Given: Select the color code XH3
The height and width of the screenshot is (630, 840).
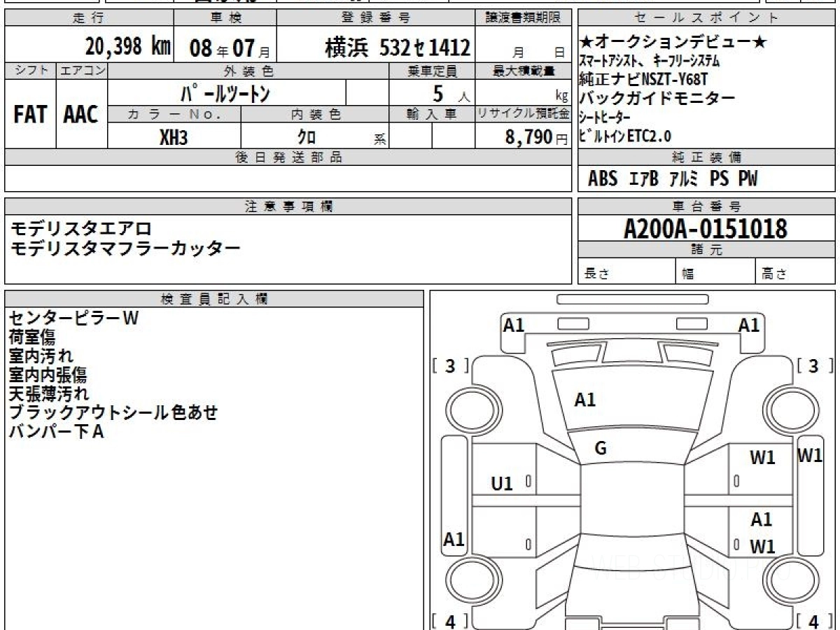Looking at the screenshot, I should pyautogui.click(x=174, y=138).
